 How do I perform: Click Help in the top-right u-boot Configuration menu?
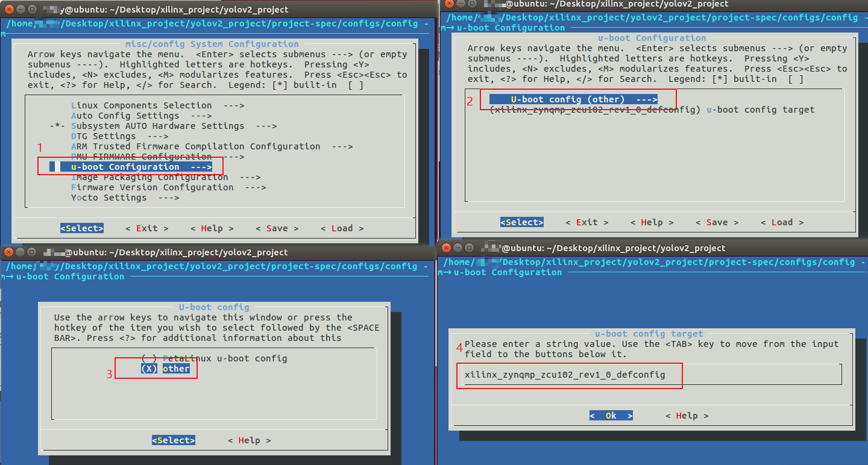652,222
